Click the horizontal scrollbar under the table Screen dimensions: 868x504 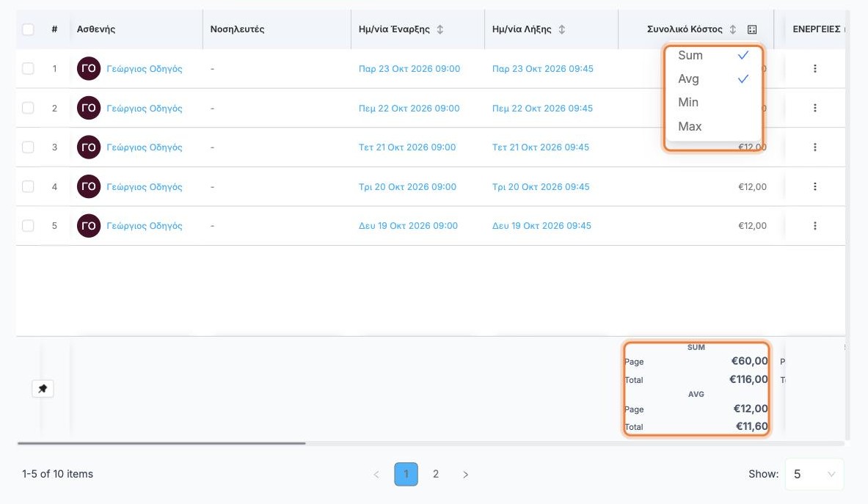161,443
